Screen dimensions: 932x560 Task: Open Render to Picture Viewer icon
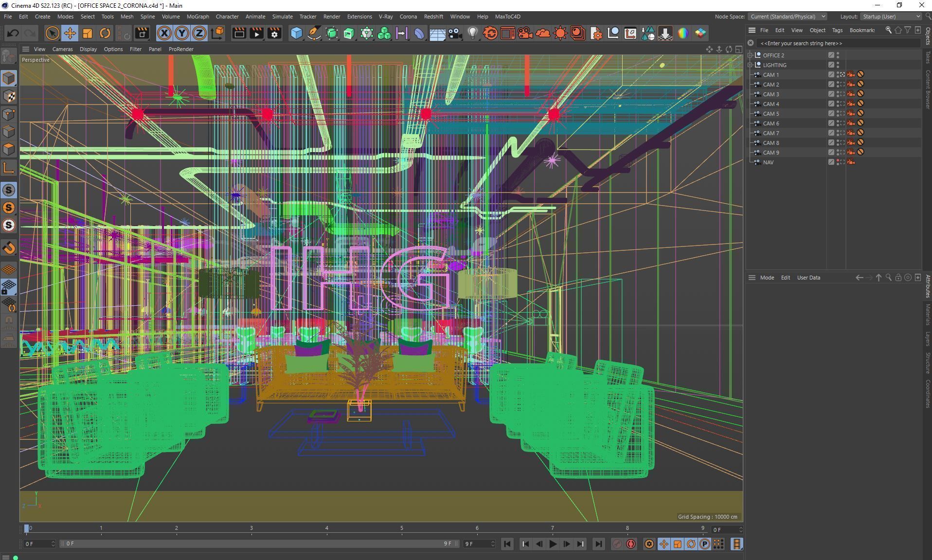pos(256,33)
